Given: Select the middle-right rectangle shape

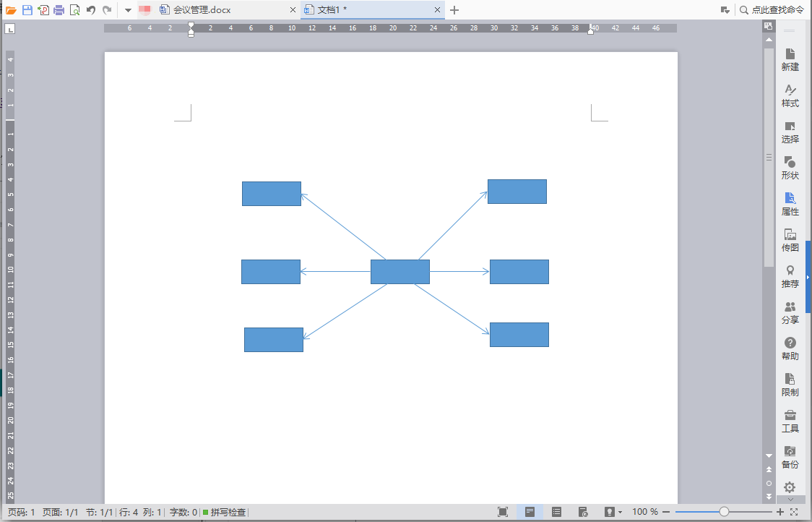Looking at the screenshot, I should coord(519,272).
